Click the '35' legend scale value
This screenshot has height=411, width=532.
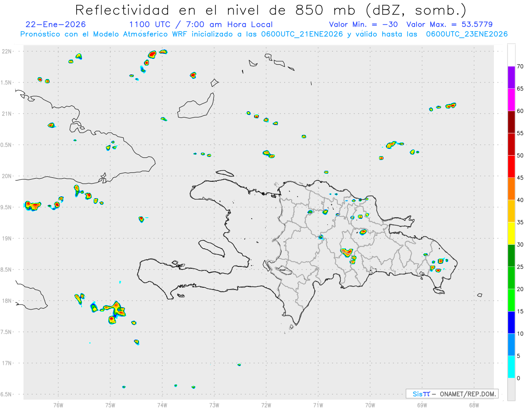pos(520,222)
